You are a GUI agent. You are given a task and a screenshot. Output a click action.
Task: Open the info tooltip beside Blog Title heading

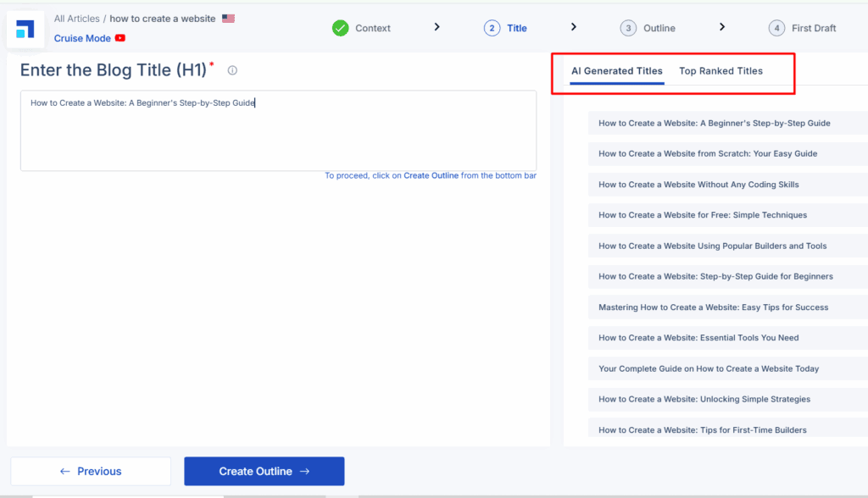[x=231, y=70]
